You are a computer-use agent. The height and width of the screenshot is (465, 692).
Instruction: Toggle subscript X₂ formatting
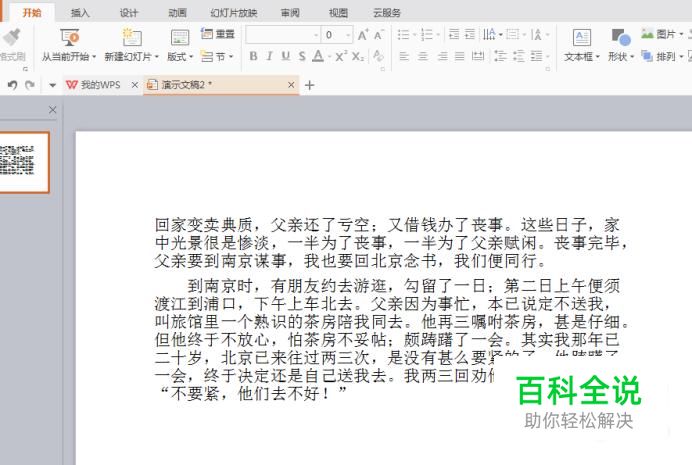click(358, 56)
